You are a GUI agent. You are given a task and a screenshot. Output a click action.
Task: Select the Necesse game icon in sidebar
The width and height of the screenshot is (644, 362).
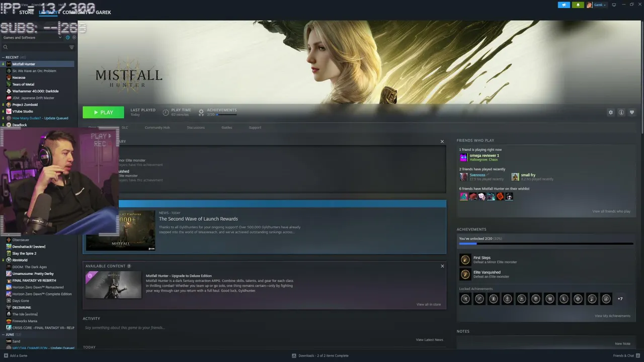point(9,77)
